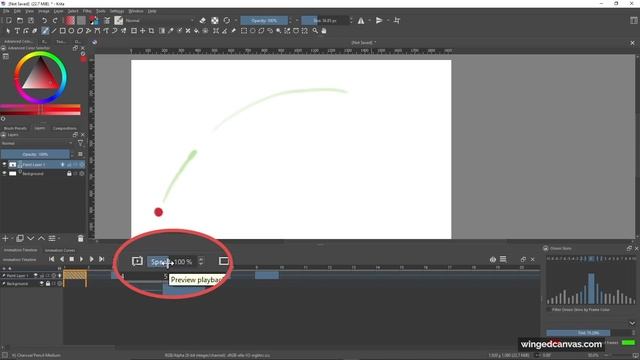The width and height of the screenshot is (640, 360).
Task: Select the Freehand Brush tool
Action: [45, 31]
